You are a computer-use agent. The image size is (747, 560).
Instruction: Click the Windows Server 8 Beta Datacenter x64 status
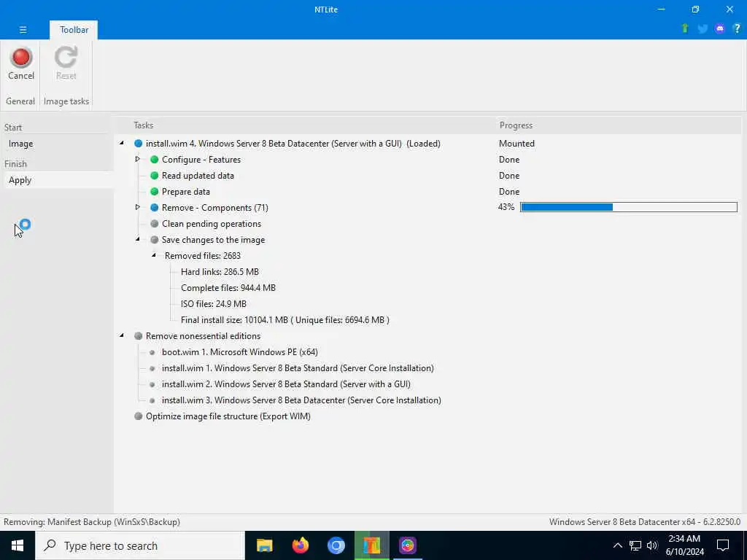point(645,522)
